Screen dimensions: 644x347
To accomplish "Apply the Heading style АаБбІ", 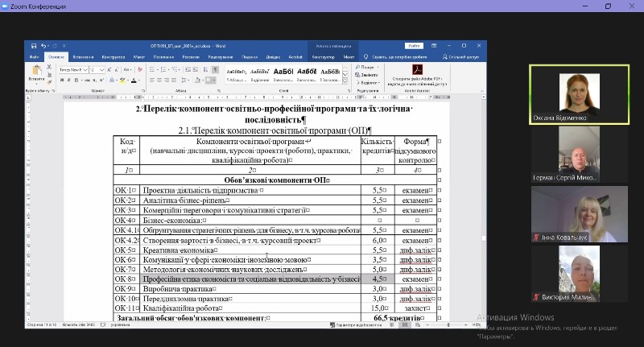I will pyautogui.click(x=283, y=74).
